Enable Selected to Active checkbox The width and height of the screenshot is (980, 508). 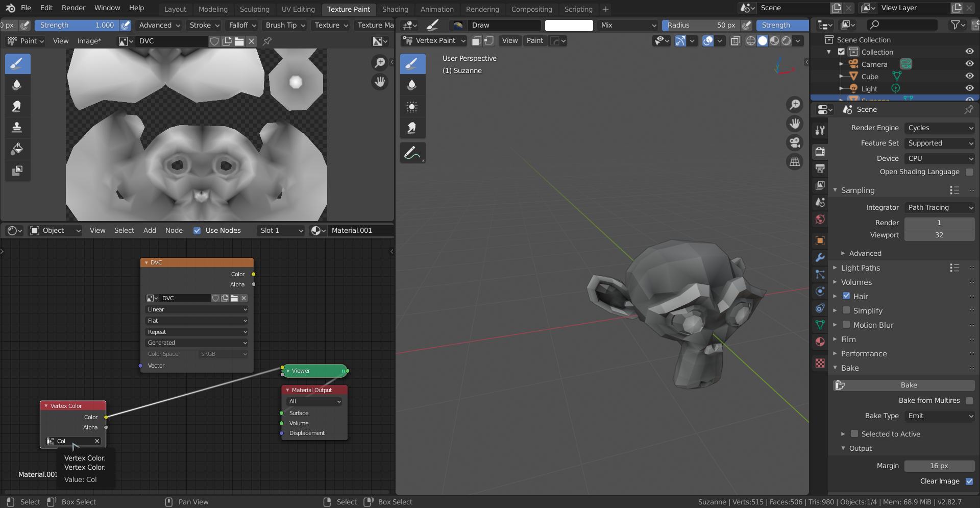coord(854,434)
